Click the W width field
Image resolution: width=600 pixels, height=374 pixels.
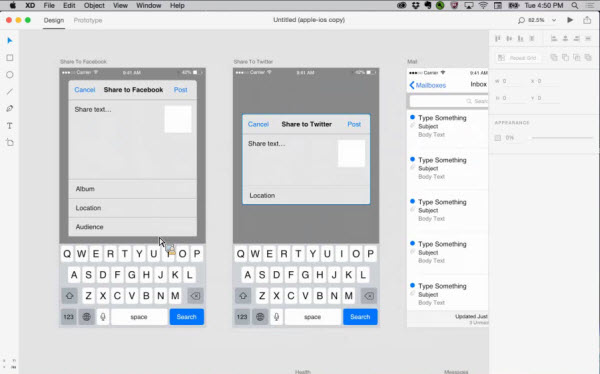512,81
